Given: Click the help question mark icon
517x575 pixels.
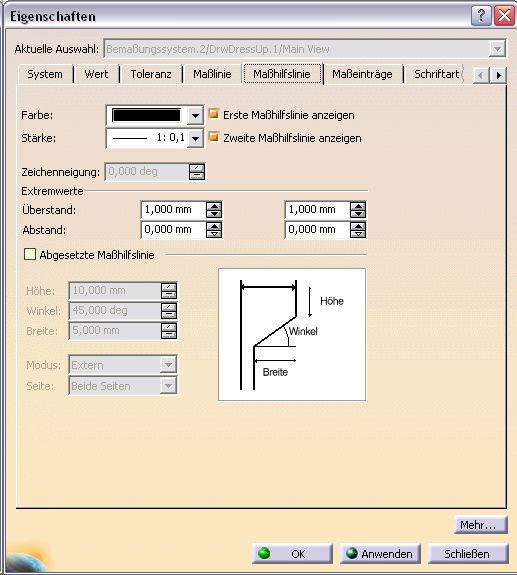Looking at the screenshot, I should (481, 16).
